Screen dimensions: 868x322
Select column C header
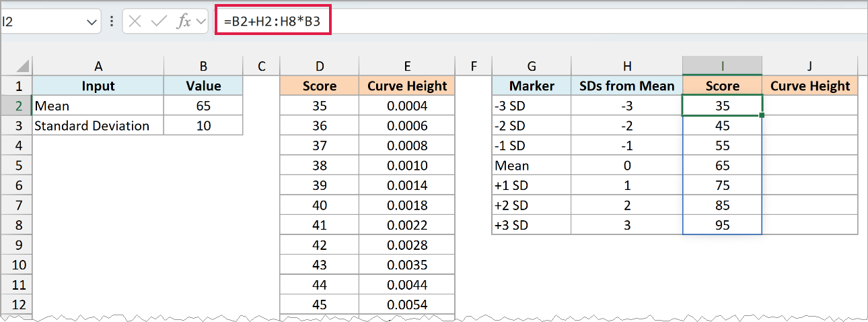tap(262, 66)
